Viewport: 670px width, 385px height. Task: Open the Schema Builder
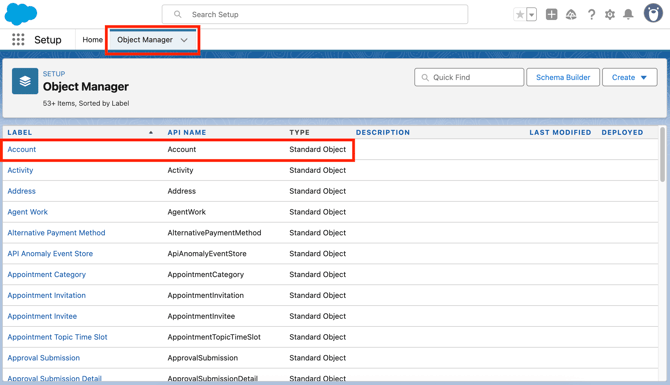(563, 77)
